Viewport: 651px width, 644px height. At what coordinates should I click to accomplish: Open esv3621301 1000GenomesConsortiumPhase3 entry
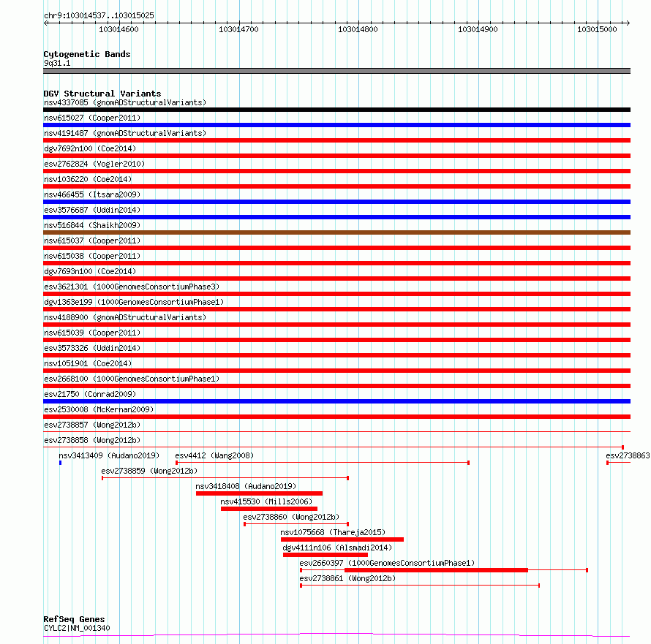coord(132,287)
